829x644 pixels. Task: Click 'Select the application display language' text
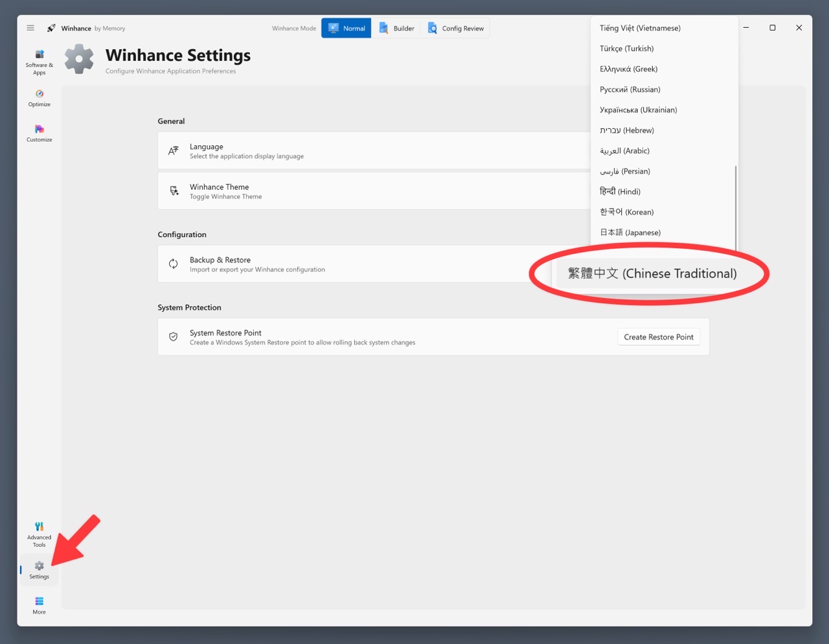click(247, 156)
